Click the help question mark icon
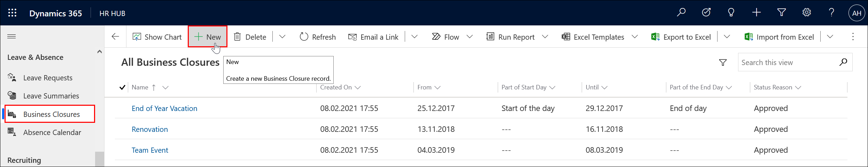 pos(831,13)
